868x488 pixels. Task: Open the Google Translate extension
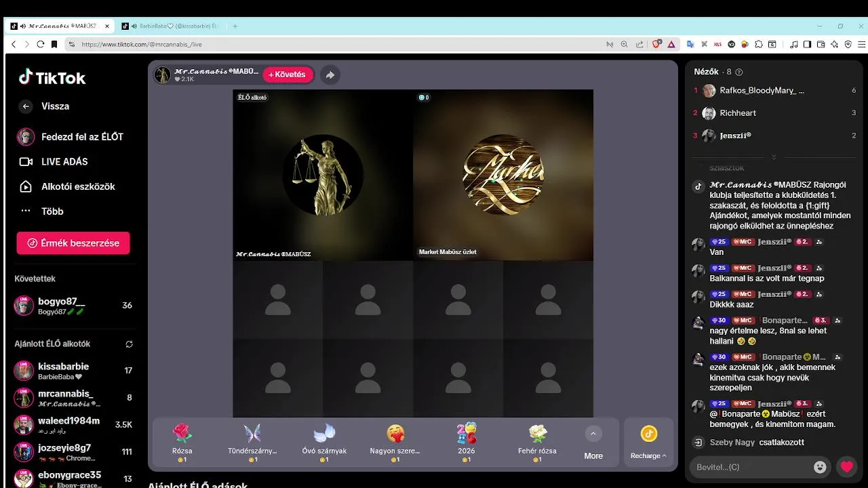690,44
